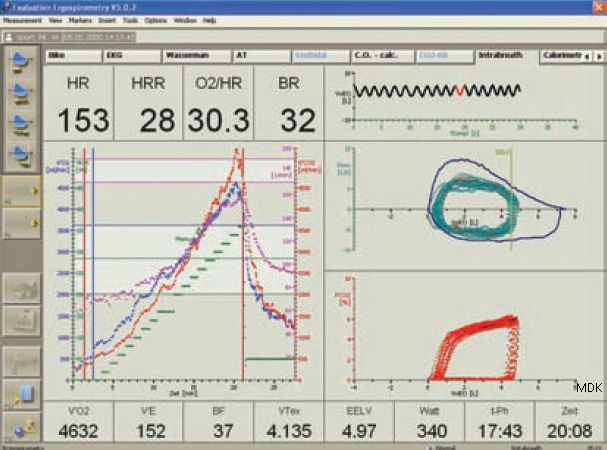Image resolution: width=607 pixels, height=450 pixels.
Task: Open the blue-lettered tab after AT
Action: 321,56
